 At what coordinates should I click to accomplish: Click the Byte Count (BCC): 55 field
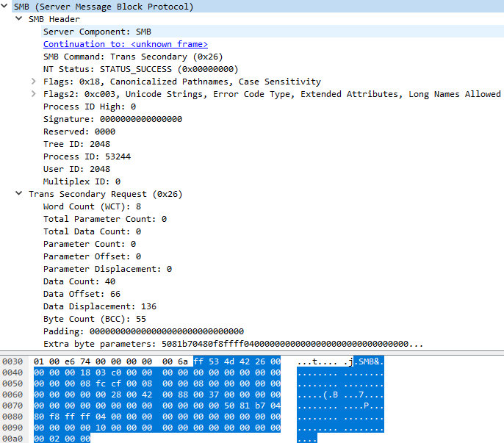[94, 319]
